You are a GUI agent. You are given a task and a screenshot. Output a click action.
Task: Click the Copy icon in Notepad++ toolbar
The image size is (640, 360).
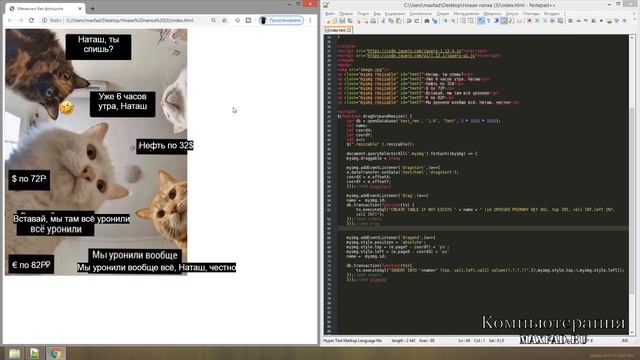(391, 21)
